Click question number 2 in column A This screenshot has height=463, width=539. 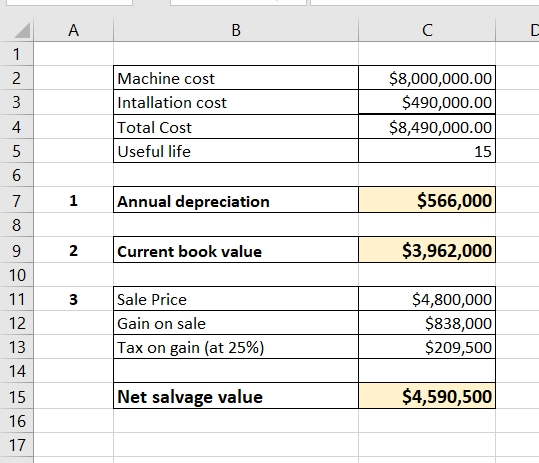click(74, 250)
